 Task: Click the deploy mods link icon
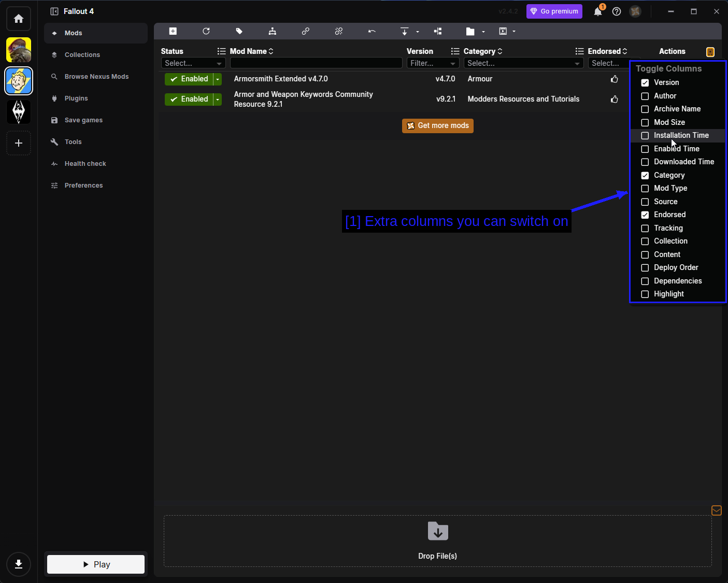point(306,31)
